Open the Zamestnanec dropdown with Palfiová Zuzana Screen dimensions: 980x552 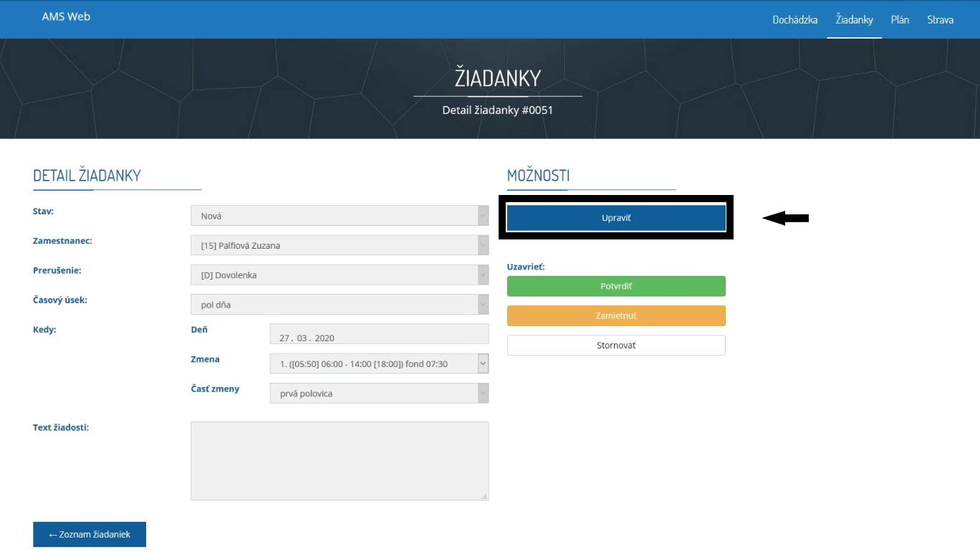pos(339,245)
